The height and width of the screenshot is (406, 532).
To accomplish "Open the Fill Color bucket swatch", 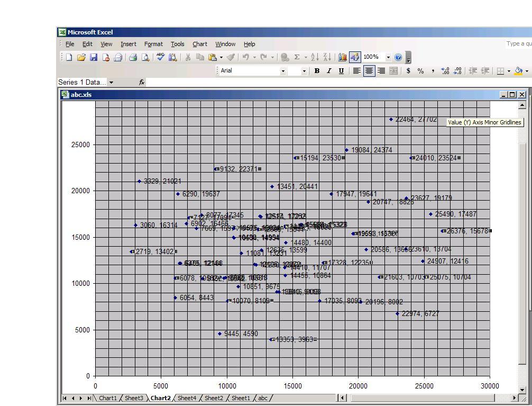I will click(x=518, y=71).
